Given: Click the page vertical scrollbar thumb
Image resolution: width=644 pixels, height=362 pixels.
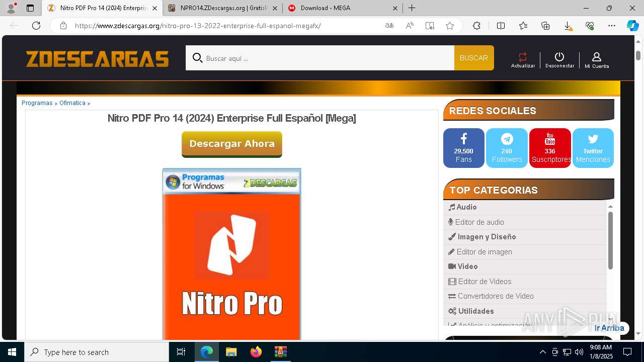Looking at the screenshot, I should [x=638, y=55].
